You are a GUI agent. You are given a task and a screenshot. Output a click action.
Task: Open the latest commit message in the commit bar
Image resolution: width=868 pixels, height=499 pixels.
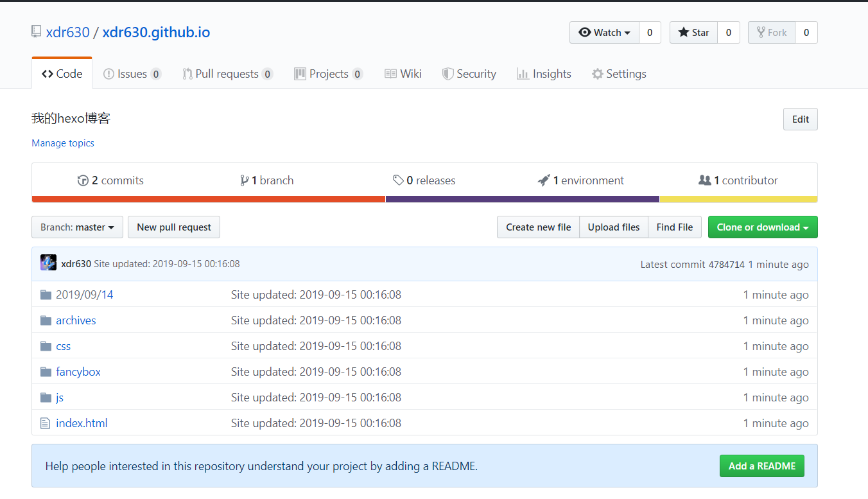[167, 264]
